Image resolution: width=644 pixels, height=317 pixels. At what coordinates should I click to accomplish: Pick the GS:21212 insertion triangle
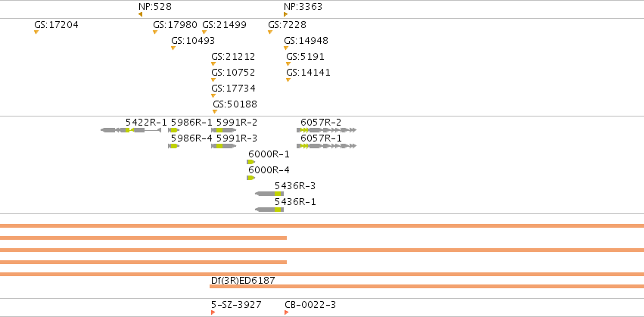(213, 64)
